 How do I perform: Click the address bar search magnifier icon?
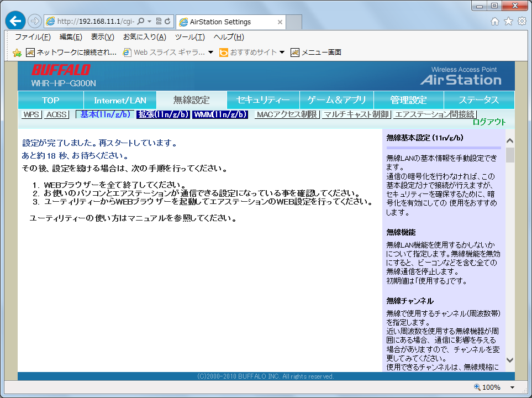141,22
